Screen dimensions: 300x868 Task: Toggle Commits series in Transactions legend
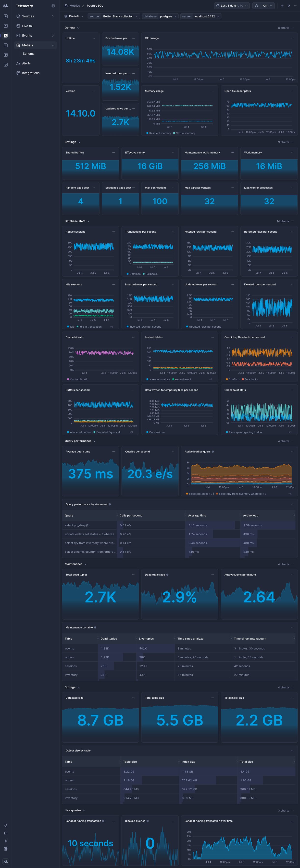tap(133, 274)
